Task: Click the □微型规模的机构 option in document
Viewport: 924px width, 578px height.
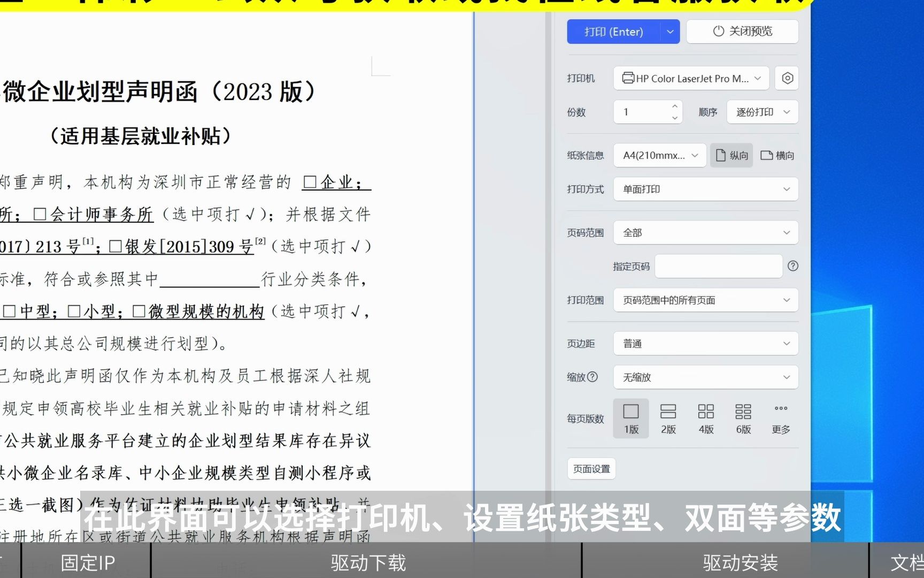Action: [198, 311]
